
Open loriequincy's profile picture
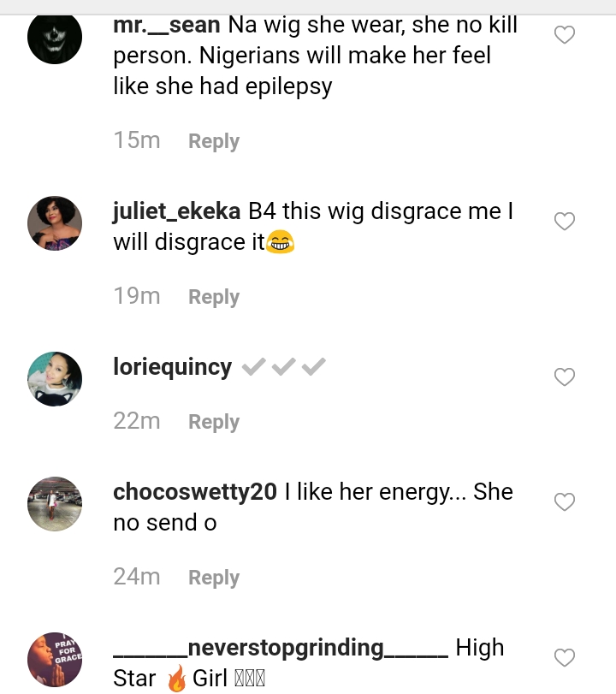(55, 378)
